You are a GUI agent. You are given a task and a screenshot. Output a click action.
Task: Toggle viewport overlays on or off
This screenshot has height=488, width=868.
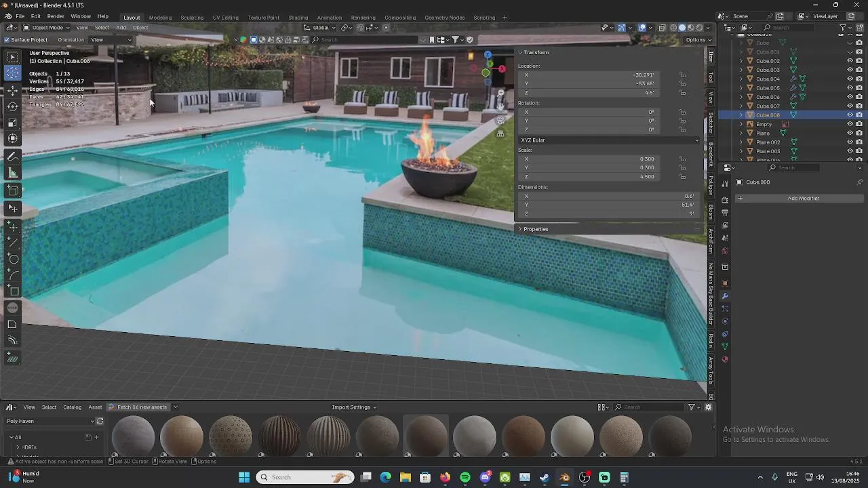(642, 28)
